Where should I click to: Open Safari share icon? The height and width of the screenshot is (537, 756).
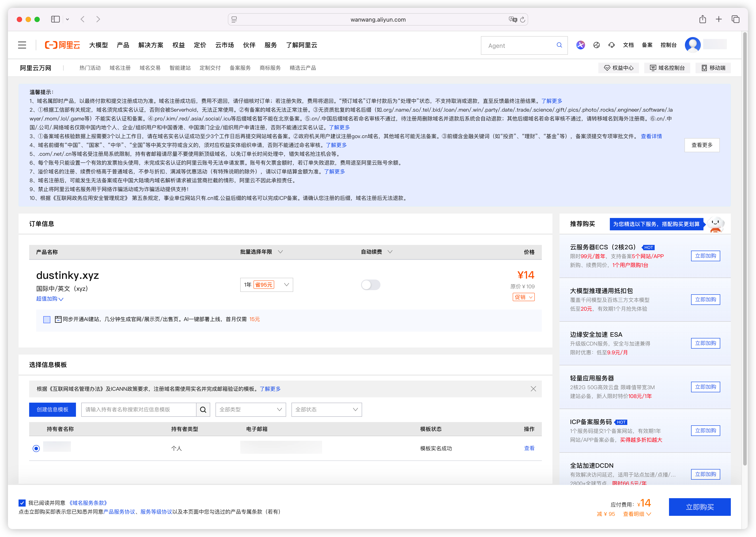[702, 19]
